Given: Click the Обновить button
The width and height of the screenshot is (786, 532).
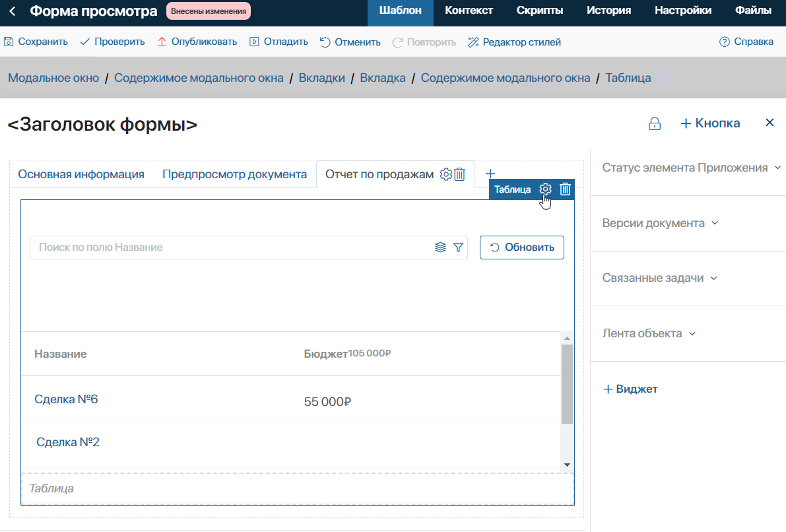Looking at the screenshot, I should coord(522,248).
